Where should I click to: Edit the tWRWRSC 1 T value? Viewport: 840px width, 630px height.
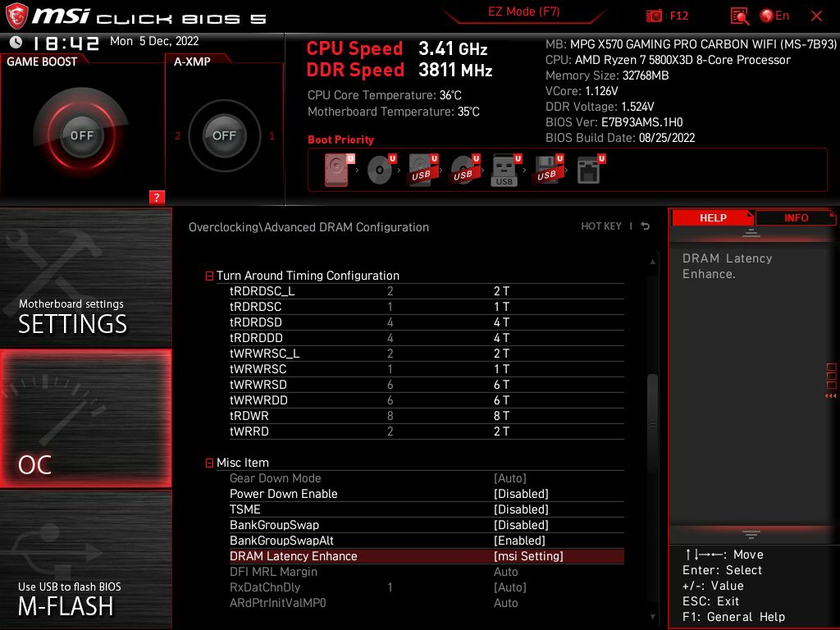501,369
